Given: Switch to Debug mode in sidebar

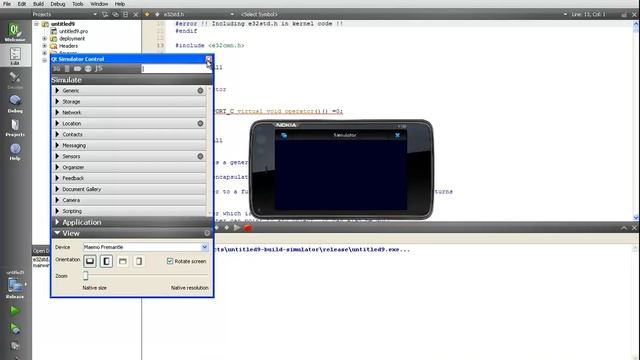Looking at the screenshot, I should point(15,104).
